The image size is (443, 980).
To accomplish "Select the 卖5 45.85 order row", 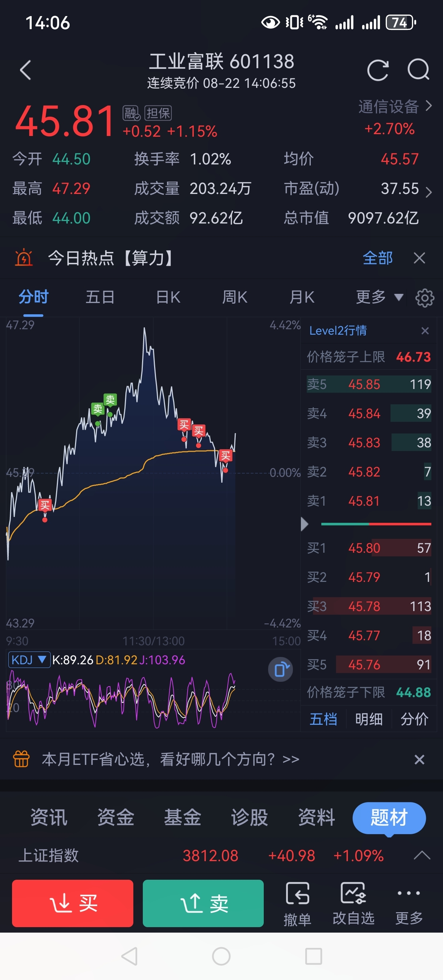I will pos(369,384).
